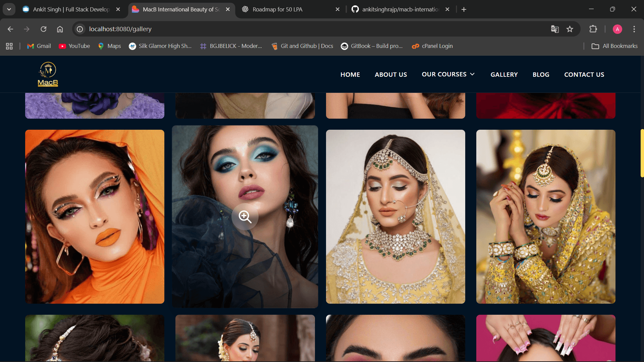
Task: Open the profile avatar "A" button
Action: 617,29
